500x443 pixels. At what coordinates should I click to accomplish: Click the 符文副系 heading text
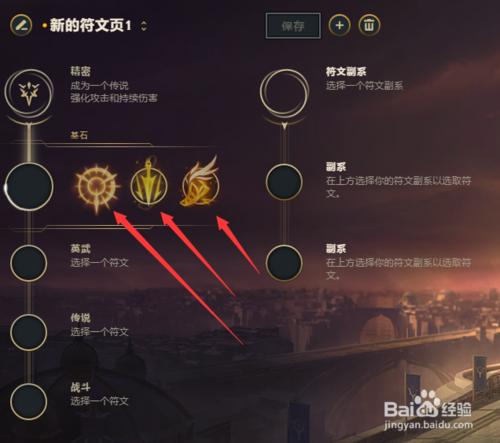point(346,71)
